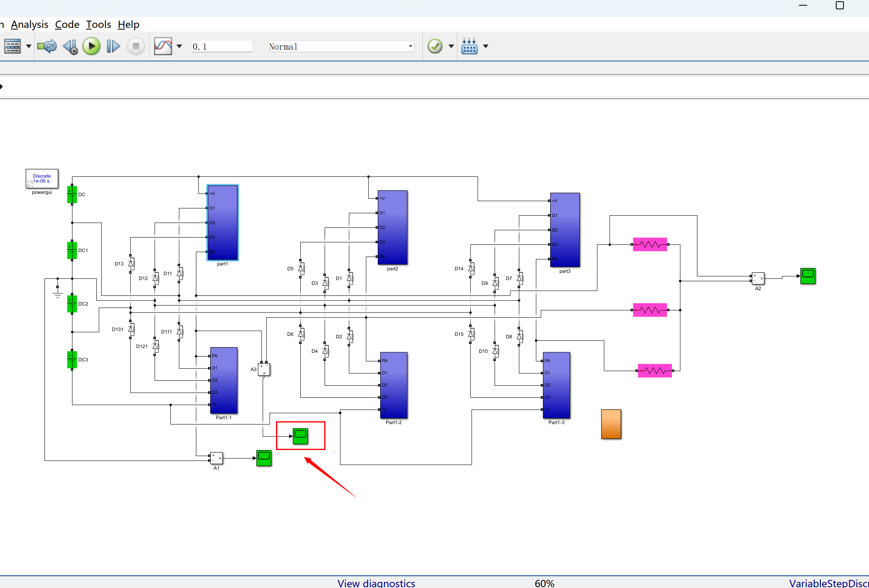869x588 pixels.
Task: Select the orange subsystem block
Action: (611, 424)
